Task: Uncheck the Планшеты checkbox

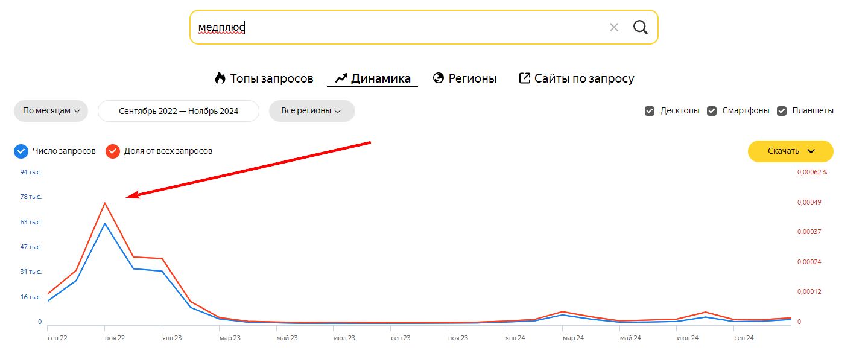Action: click(782, 111)
